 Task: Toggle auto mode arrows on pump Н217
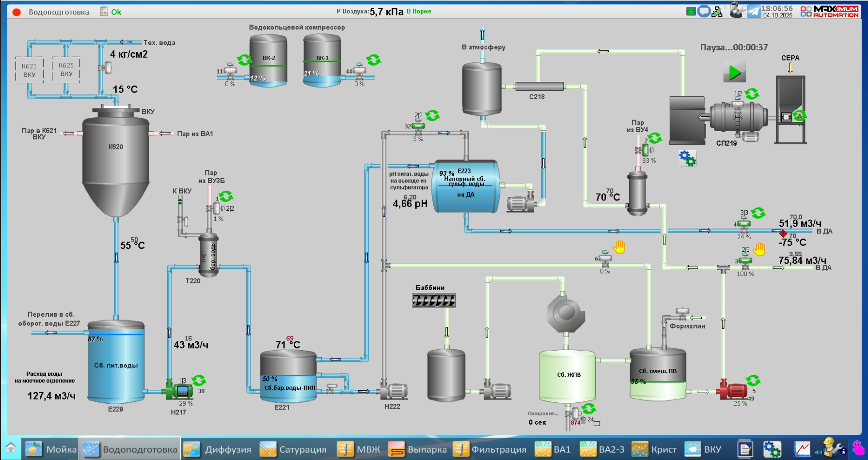pyautogui.click(x=199, y=380)
